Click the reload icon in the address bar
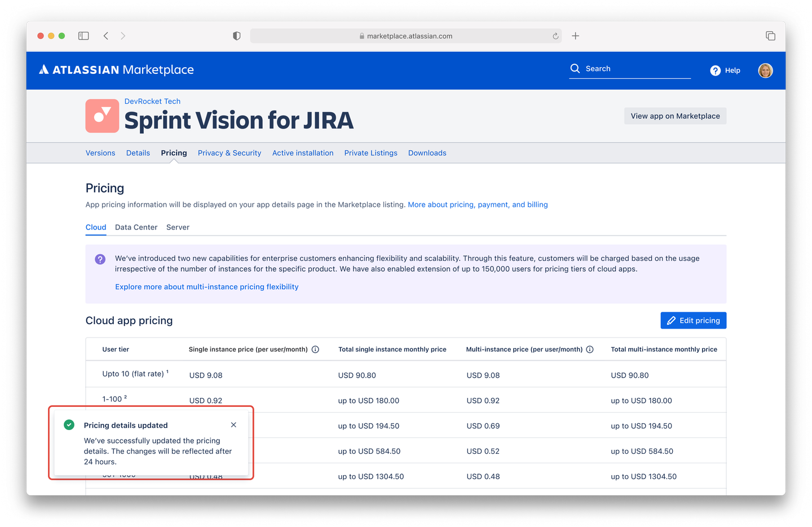Viewport: 812px width, 527px height. coord(555,36)
